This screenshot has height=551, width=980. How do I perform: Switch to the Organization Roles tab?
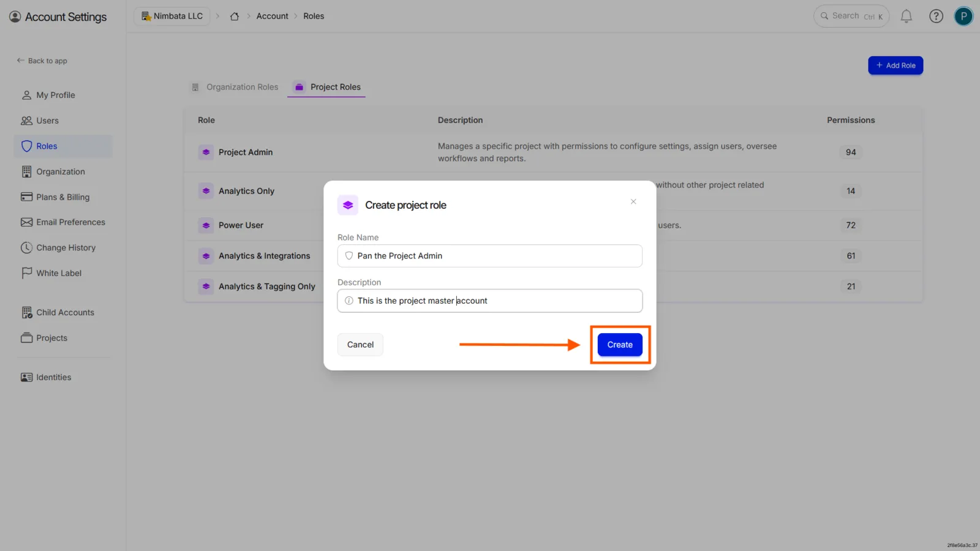(235, 87)
